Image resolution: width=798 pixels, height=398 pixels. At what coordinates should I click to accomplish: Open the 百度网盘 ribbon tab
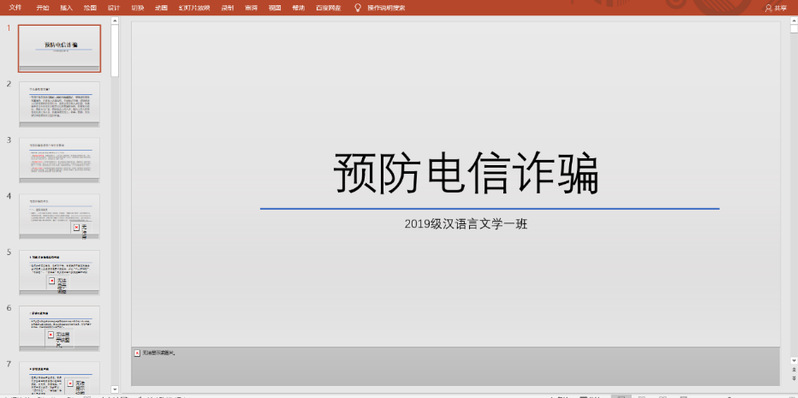coord(328,8)
